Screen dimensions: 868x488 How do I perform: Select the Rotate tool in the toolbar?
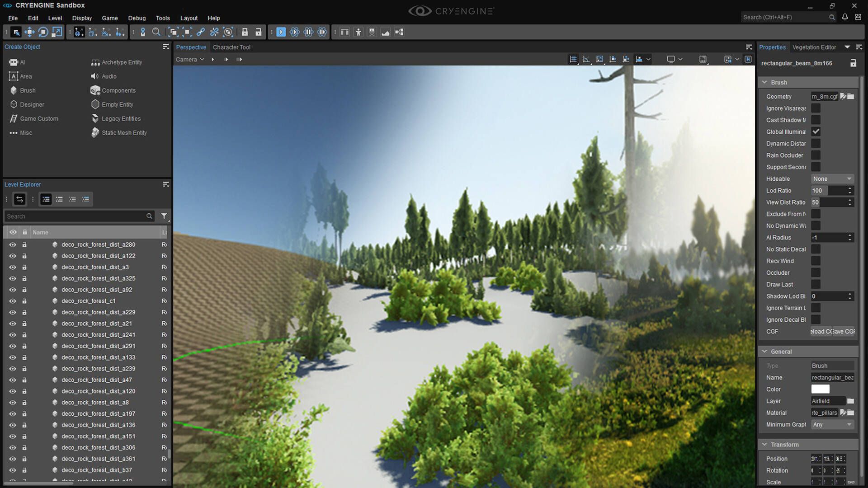click(43, 32)
